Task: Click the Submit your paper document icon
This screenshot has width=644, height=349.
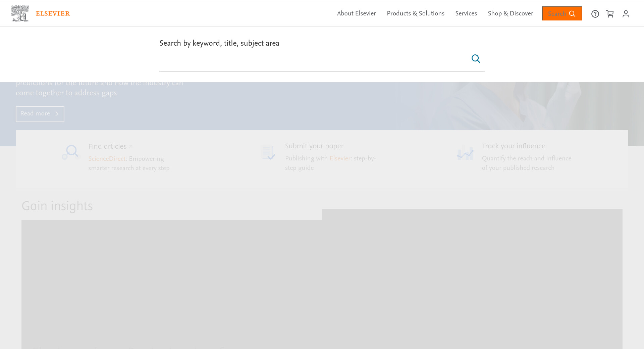Action: click(x=268, y=153)
